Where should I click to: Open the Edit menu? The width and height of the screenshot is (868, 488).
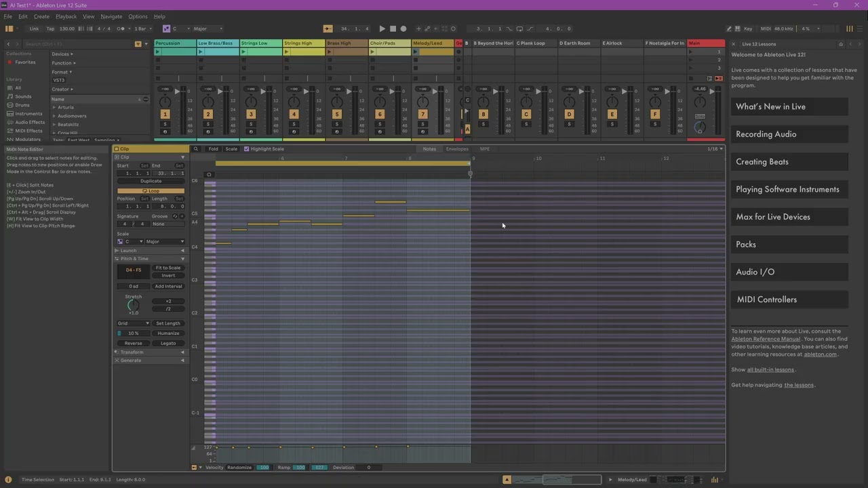tap(23, 16)
